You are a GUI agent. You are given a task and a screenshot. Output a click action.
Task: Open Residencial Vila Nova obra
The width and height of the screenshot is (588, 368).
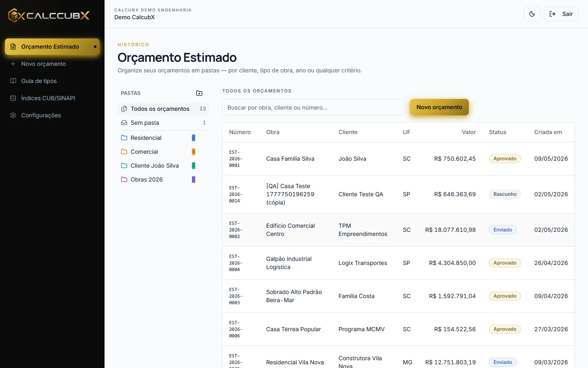(295, 362)
